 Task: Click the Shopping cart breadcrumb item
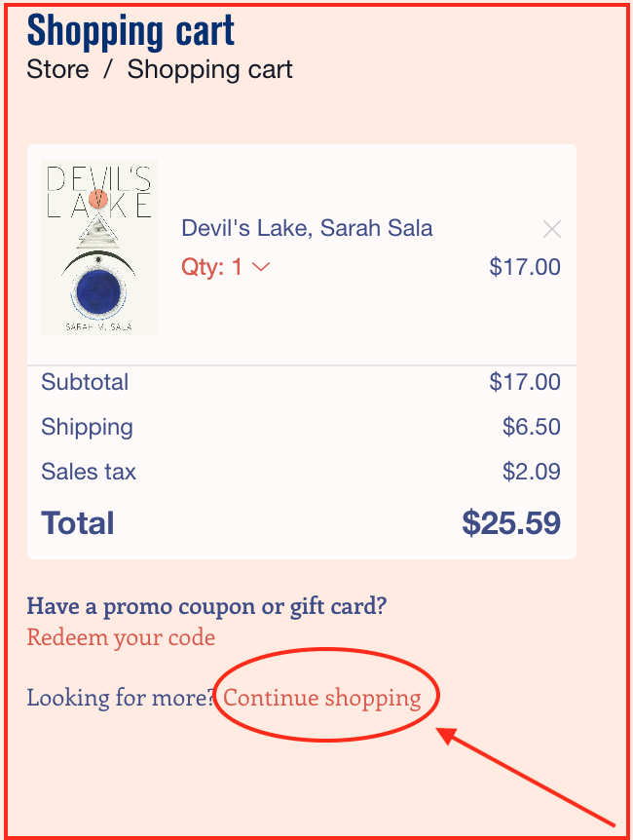pos(209,70)
